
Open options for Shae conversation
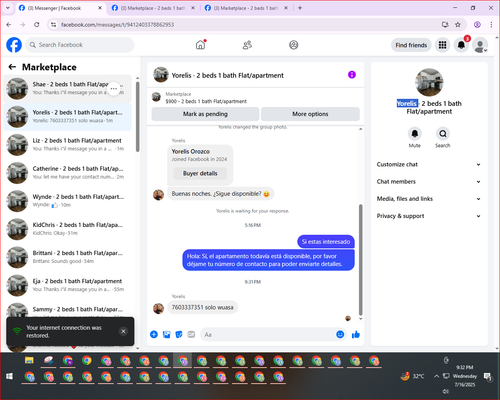click(114, 89)
